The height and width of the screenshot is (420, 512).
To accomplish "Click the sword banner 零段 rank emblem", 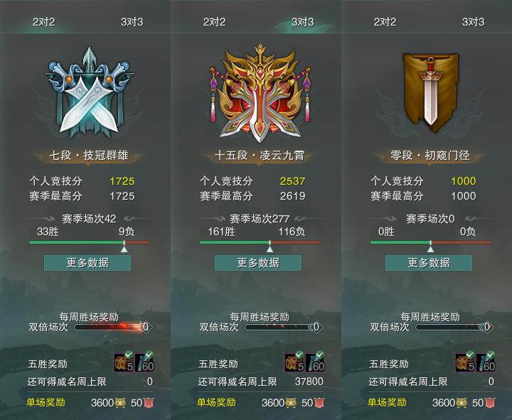I will [430, 93].
